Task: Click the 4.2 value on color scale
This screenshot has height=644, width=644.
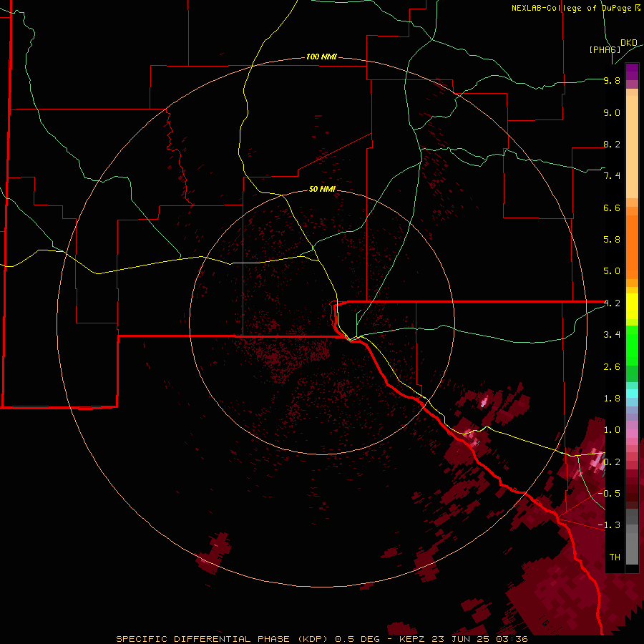Action: [612, 303]
